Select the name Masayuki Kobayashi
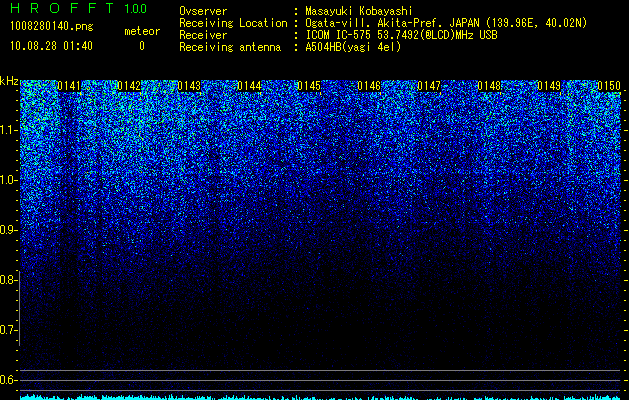The image size is (629, 400). (x=358, y=11)
